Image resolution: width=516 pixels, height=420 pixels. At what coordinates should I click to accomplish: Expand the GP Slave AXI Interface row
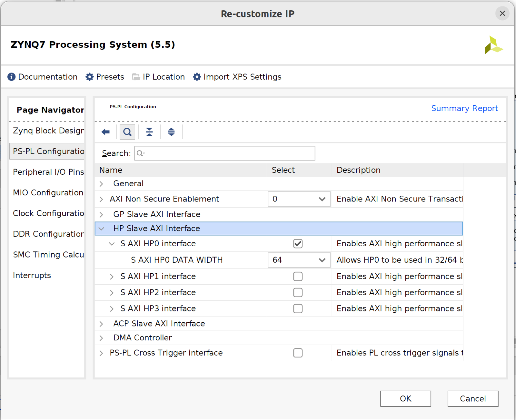101,215
